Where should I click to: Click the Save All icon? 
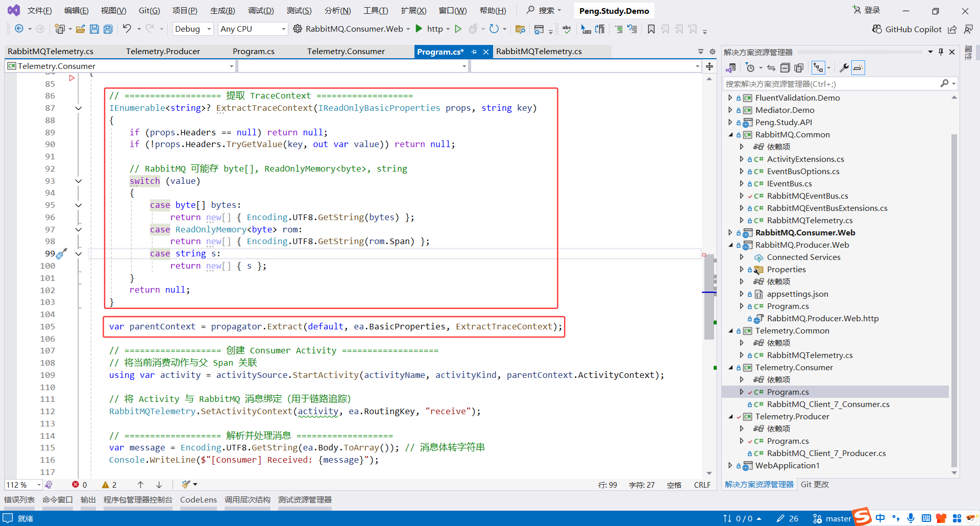(x=108, y=29)
